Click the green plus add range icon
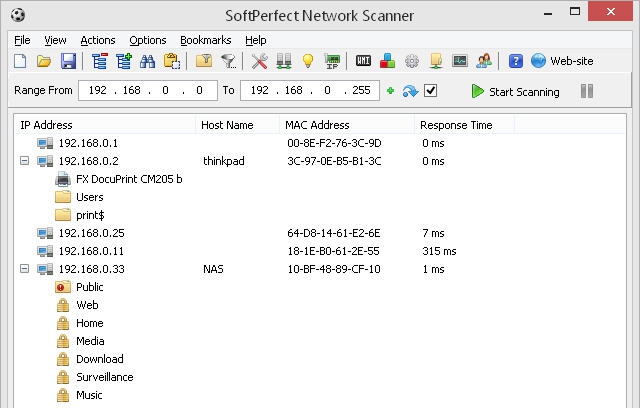Screen dimensions: 640x408 click(390, 91)
